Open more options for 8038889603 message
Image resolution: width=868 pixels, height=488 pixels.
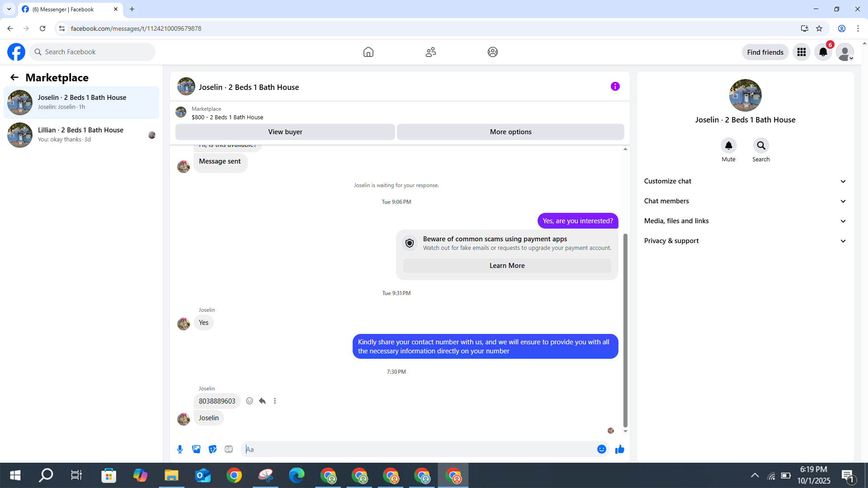(275, 401)
